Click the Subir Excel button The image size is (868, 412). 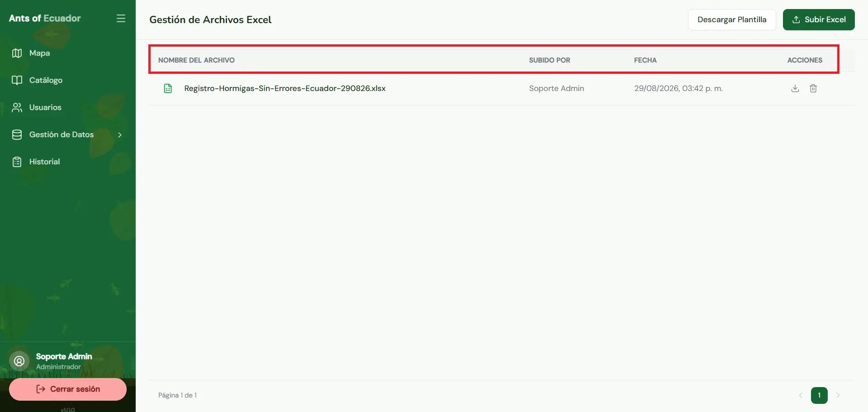819,19
